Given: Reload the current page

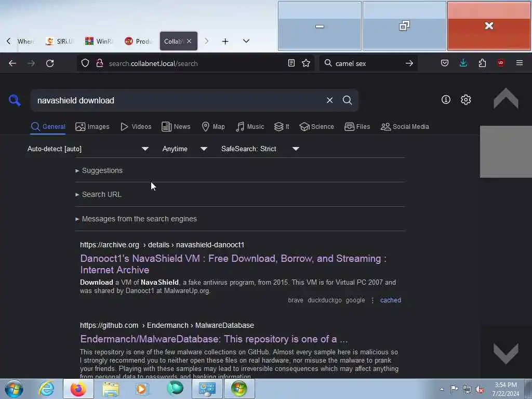Looking at the screenshot, I should coord(50,63).
